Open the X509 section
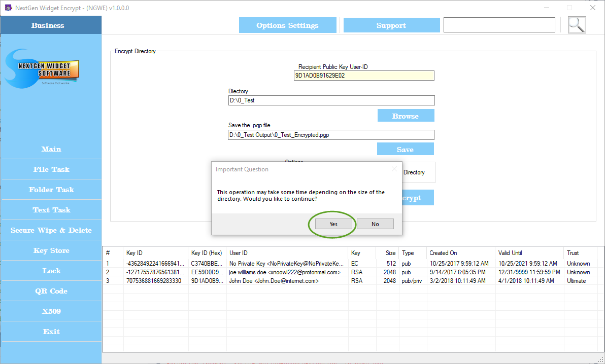The image size is (605, 364). (x=51, y=311)
